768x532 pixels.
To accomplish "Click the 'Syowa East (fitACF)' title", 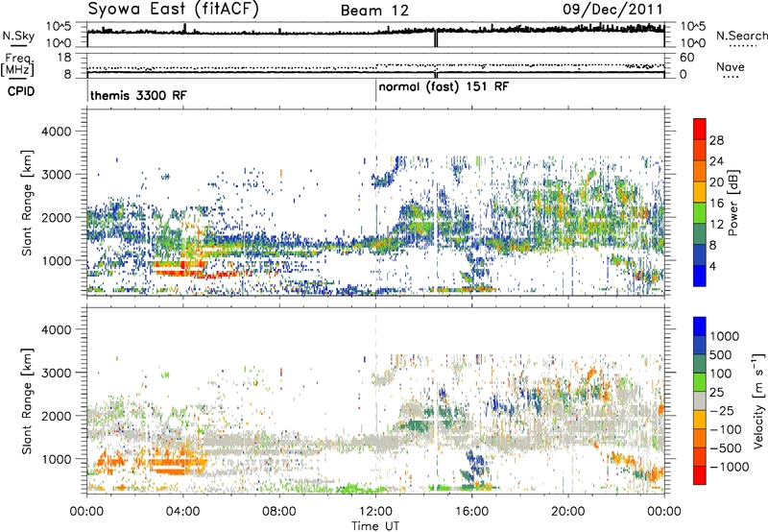I will click(173, 9).
